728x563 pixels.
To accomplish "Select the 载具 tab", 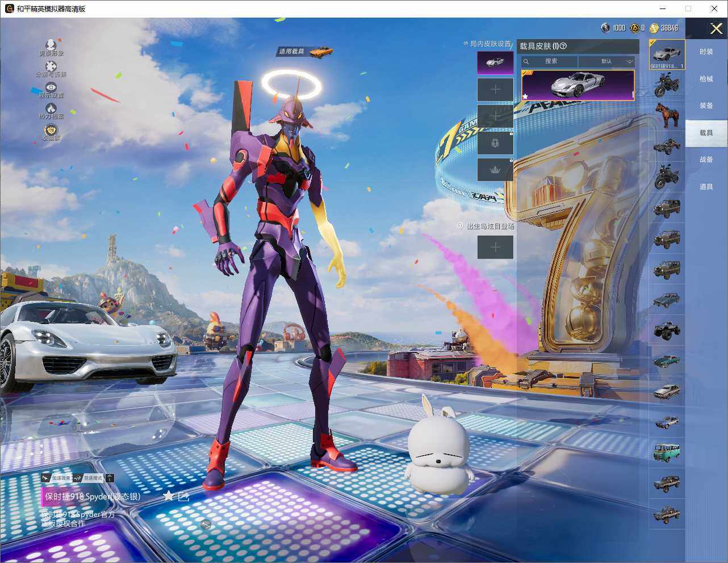I will (x=706, y=133).
